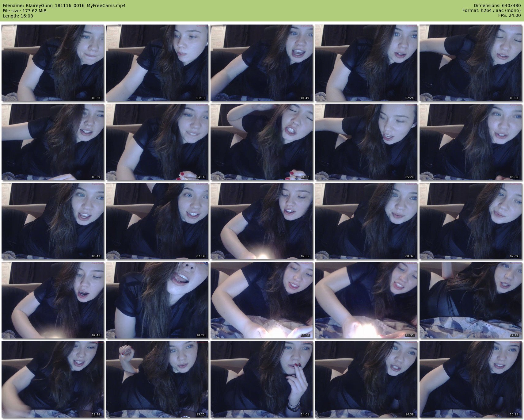
Task: Select the frame at 01:13
Action: 157,63
